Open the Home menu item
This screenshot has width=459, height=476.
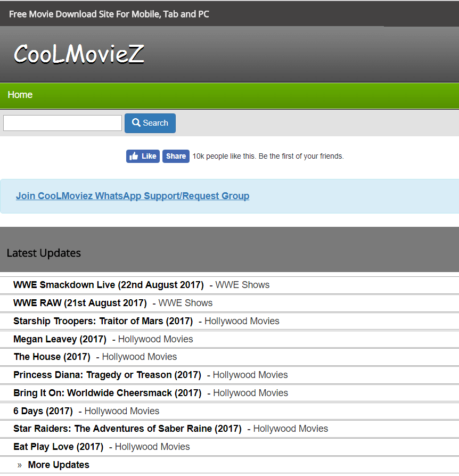(x=20, y=95)
